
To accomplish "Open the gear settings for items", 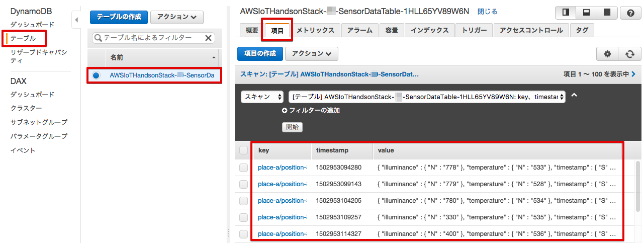I will tap(607, 54).
